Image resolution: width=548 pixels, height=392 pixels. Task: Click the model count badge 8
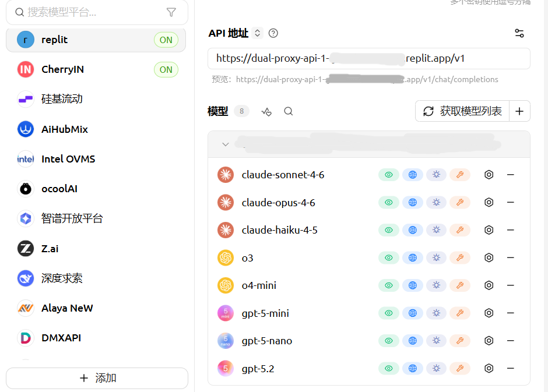[241, 111]
